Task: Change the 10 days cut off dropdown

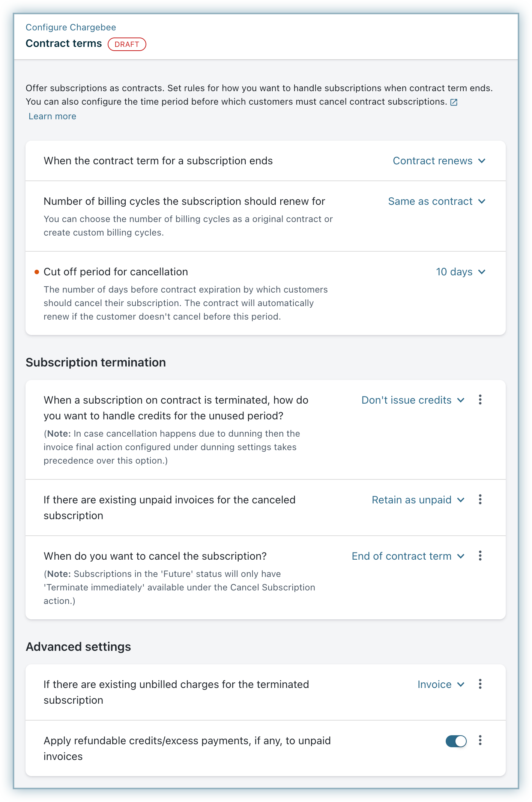Action: (460, 272)
